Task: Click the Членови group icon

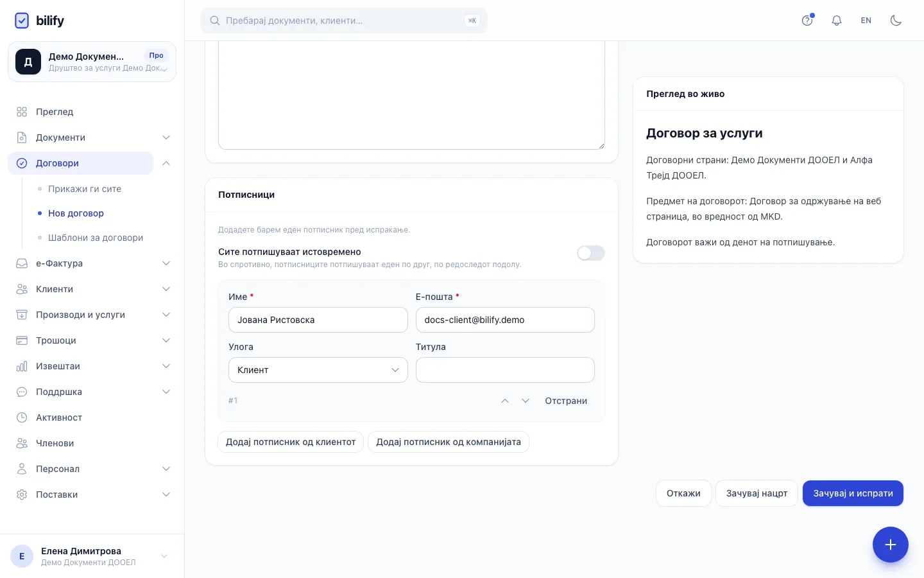Action: [x=22, y=443]
